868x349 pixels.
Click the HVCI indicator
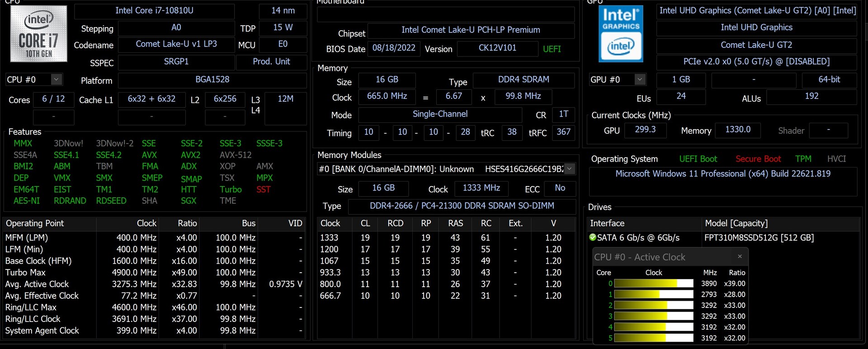click(836, 159)
